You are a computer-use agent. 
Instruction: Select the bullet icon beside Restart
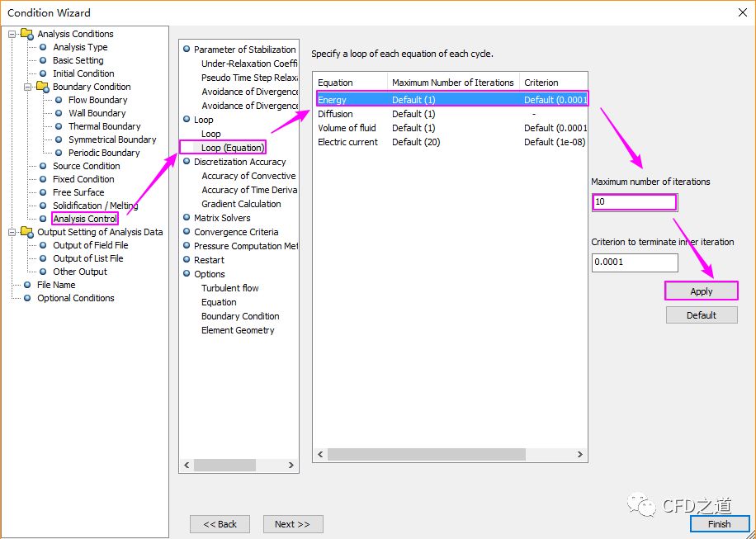click(x=187, y=260)
